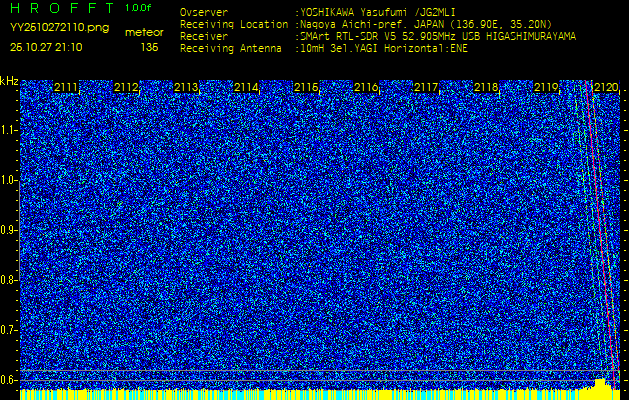Click the date 25.10.27 21:10

(46, 47)
